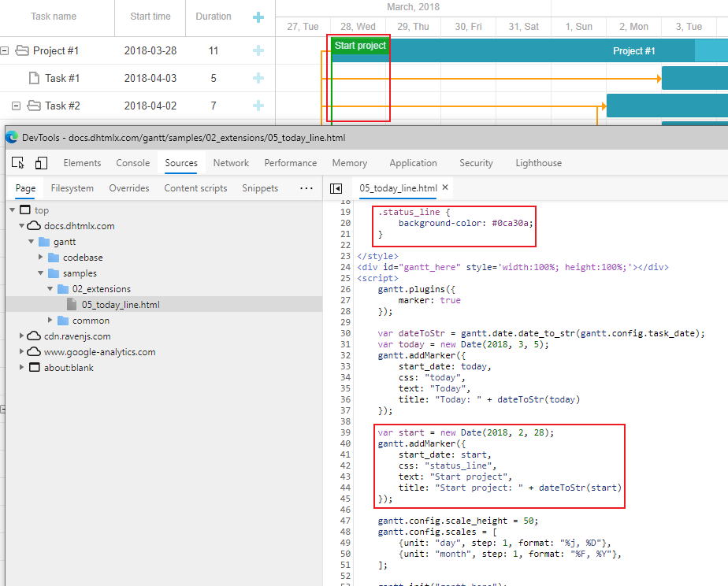Click the docs.dhtmlx.com cloud icon
Image resolution: width=728 pixels, height=586 pixels.
point(33,226)
